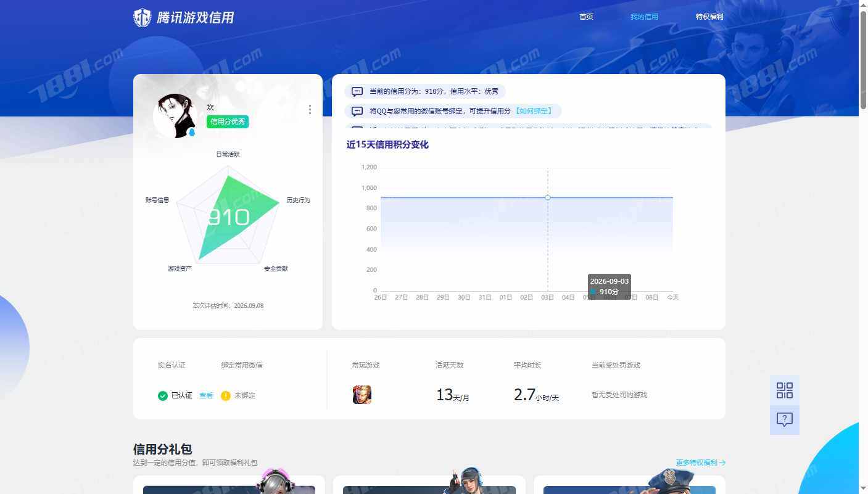Click the 查看 link beside 已认证
This screenshot has width=868, height=494.
[206, 396]
